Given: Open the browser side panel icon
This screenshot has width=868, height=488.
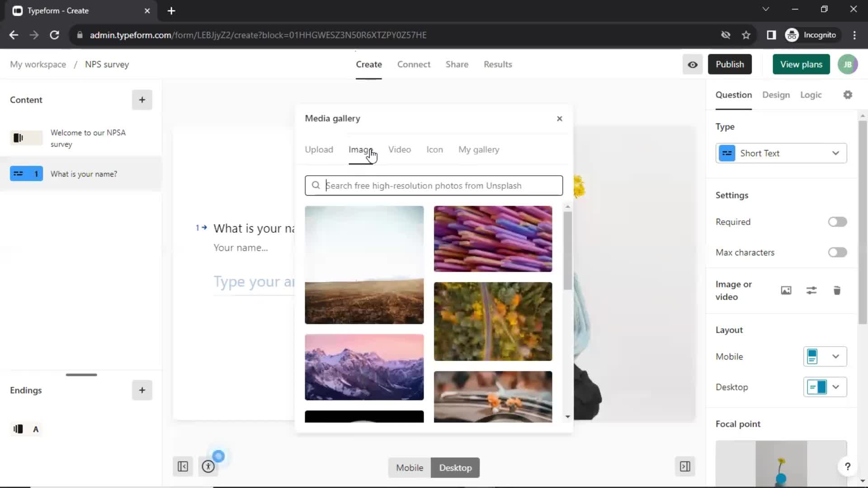Looking at the screenshot, I should tap(771, 35).
